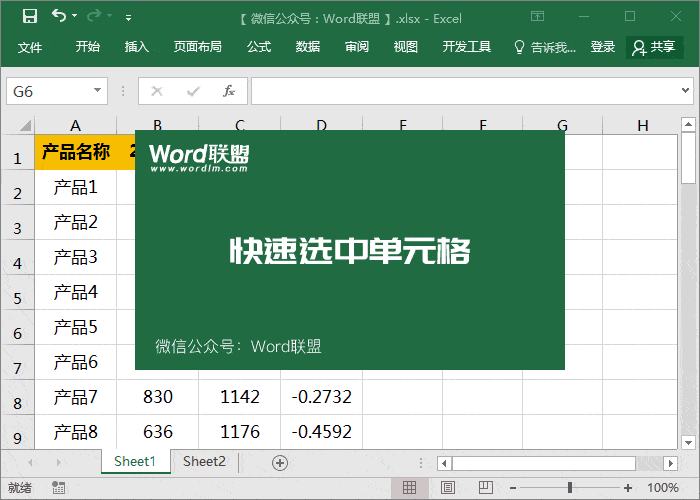Screen dimensions: 700x500
Task: Click the Save icon in quick access toolbar
Action: (30, 17)
